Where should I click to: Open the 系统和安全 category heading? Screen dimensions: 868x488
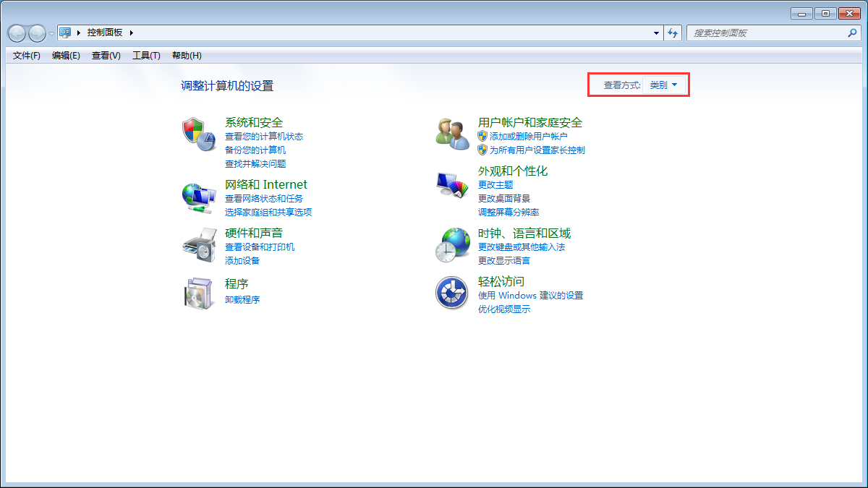(x=254, y=122)
